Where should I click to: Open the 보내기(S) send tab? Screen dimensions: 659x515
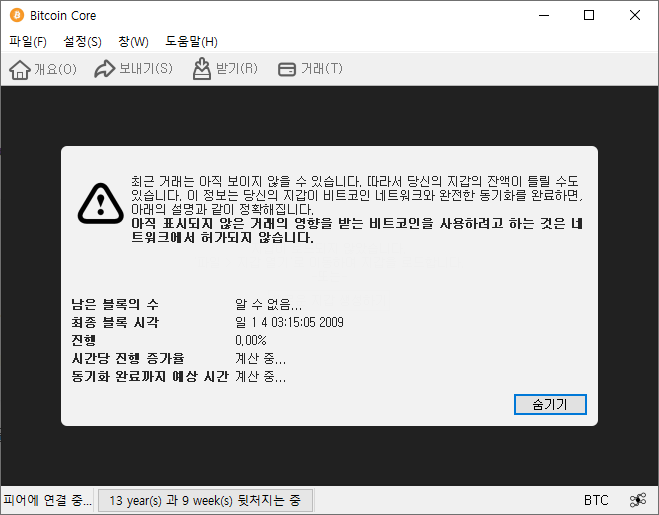click(134, 69)
